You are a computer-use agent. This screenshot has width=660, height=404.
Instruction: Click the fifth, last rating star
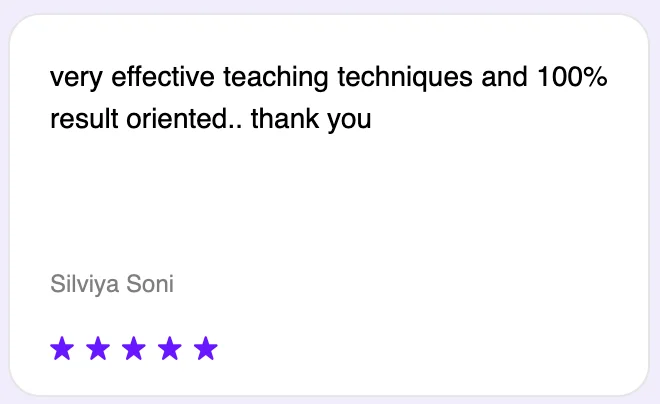click(x=206, y=348)
